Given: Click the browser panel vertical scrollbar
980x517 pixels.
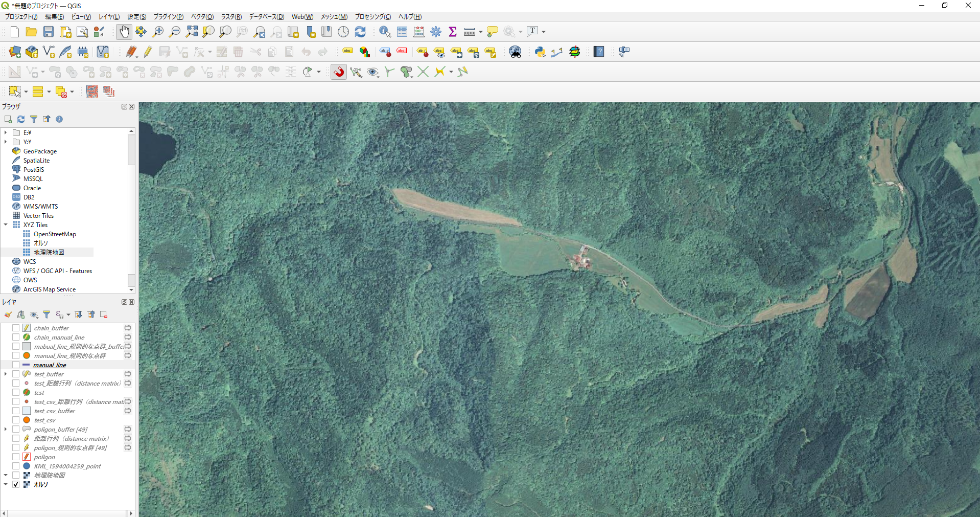Looking at the screenshot, I should click(x=131, y=205).
